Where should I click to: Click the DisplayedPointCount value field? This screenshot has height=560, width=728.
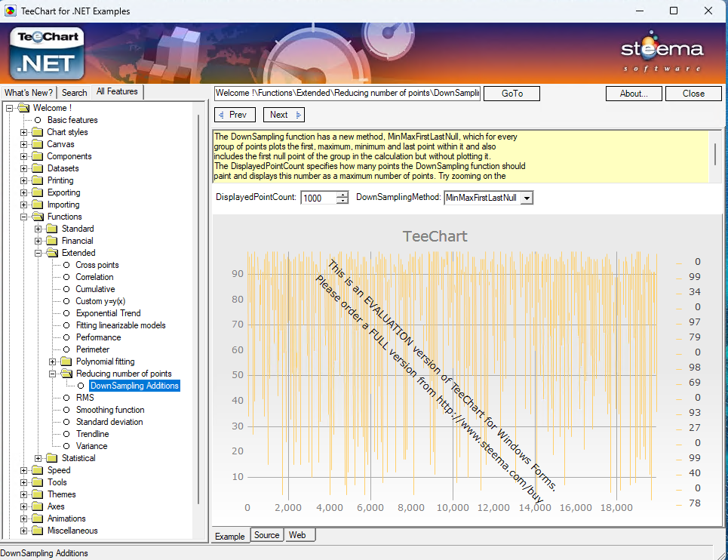318,198
